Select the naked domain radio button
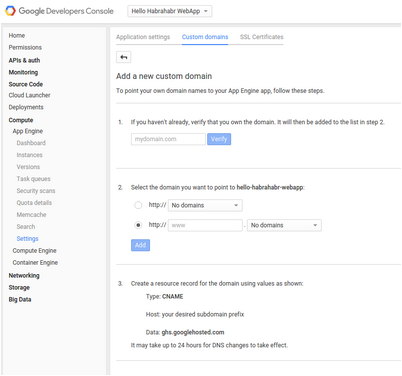This screenshot has width=402, height=376. [138, 205]
